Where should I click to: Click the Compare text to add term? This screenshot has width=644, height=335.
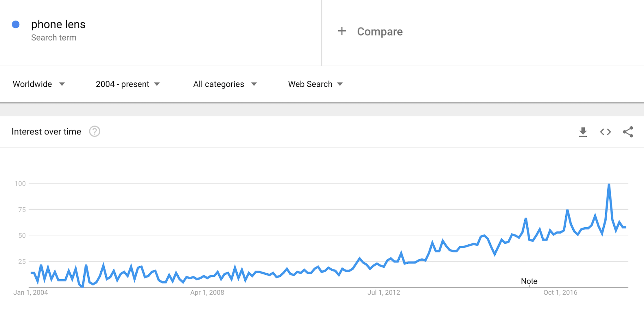(380, 32)
